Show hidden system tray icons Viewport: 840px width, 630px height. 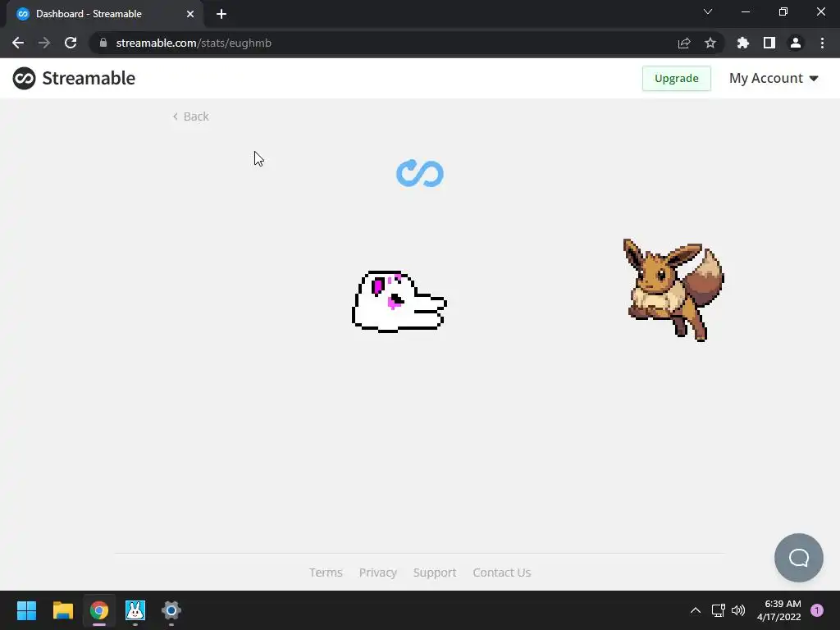point(696,610)
